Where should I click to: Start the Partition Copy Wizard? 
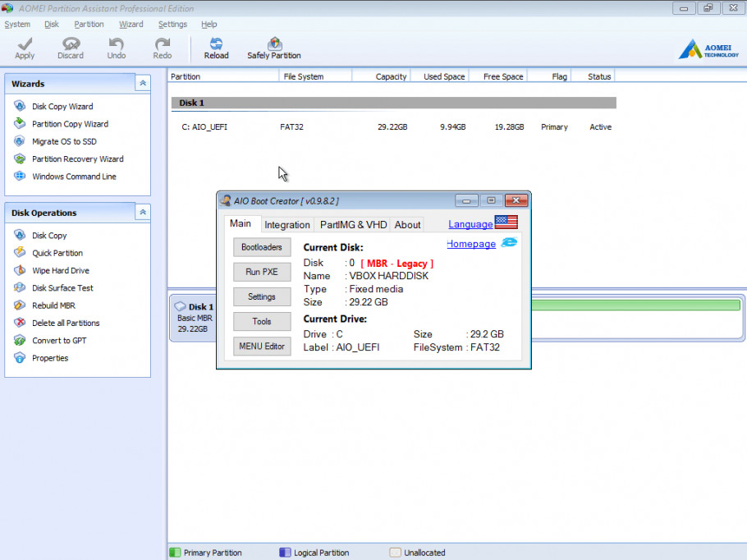tap(70, 124)
